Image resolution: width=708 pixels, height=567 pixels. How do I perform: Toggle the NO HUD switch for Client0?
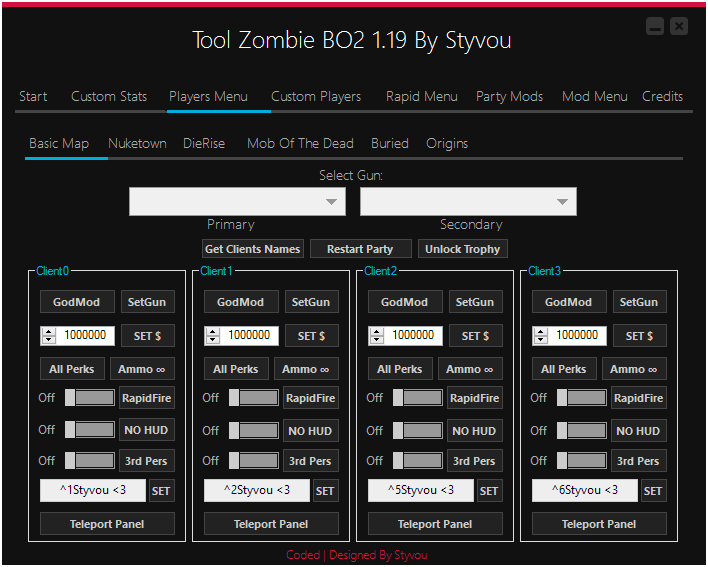[90, 429]
